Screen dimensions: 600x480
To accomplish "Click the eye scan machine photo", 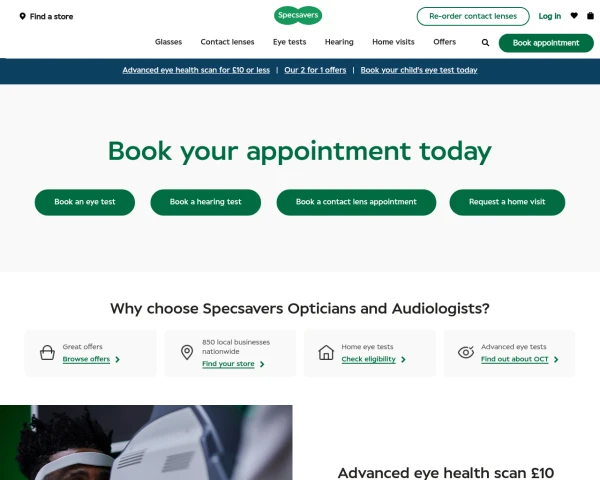I will [x=146, y=442].
